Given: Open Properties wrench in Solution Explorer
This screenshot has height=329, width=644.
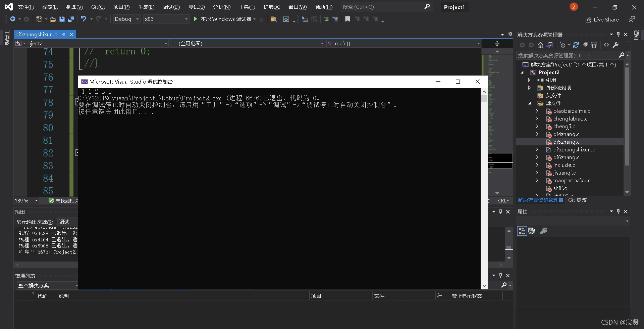Looking at the screenshot, I should [x=615, y=45].
